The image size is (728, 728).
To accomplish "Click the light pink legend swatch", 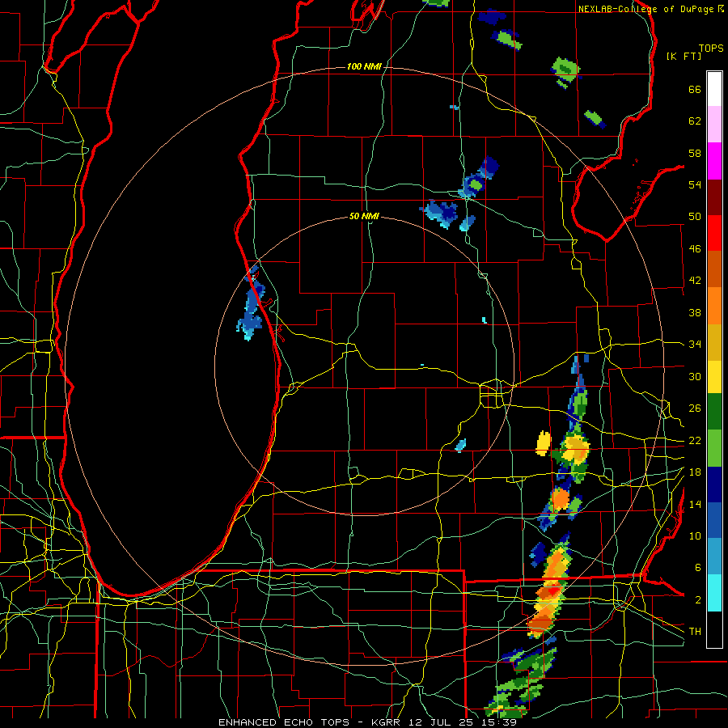I will [x=714, y=124].
